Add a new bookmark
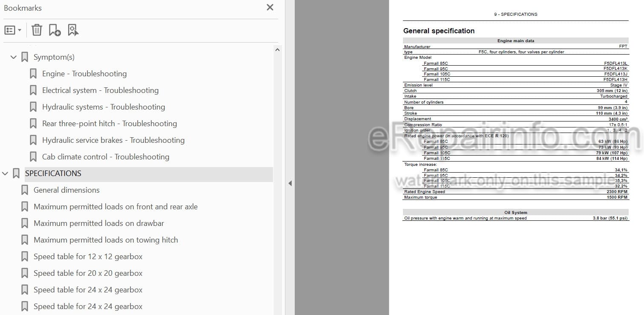Screen dimensions: 644x315 coord(55,30)
